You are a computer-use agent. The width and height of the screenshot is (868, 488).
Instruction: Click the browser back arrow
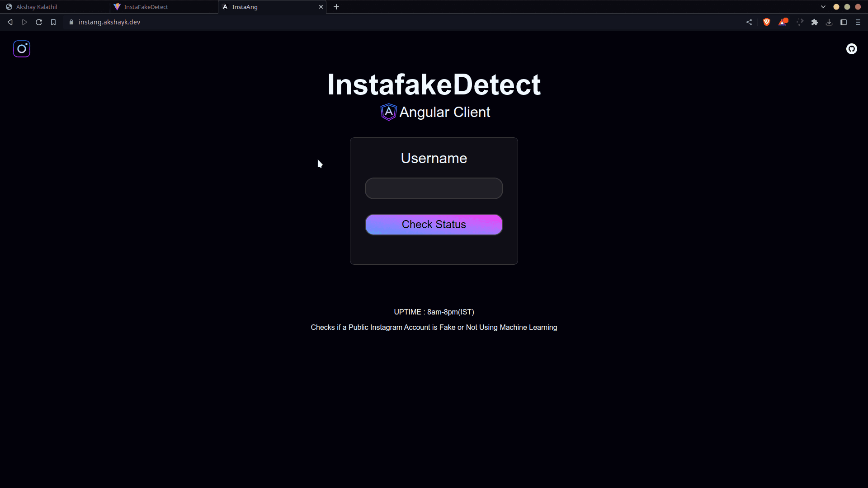[10, 22]
